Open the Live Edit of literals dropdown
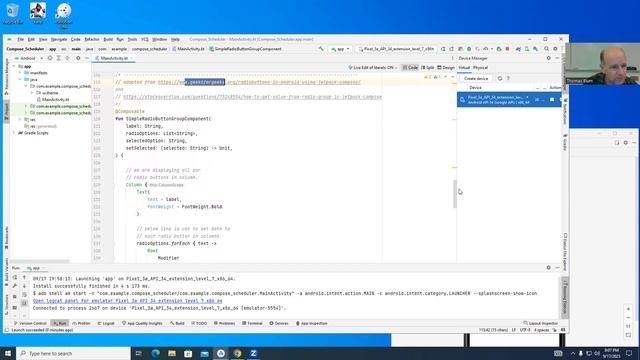640x360 pixels. [x=373, y=68]
